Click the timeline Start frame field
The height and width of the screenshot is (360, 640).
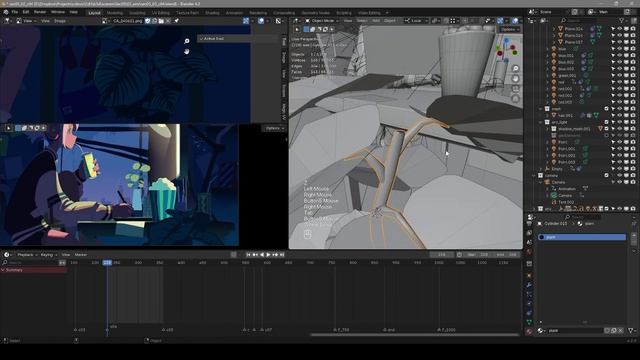pyautogui.click(x=478, y=255)
